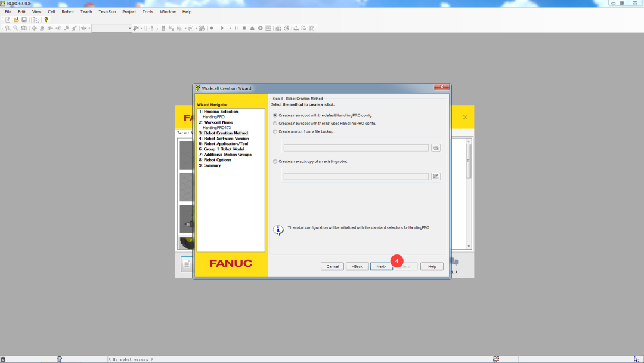Close the Workcell Creation Wizard dialog
644x363 pixels.
click(x=441, y=87)
